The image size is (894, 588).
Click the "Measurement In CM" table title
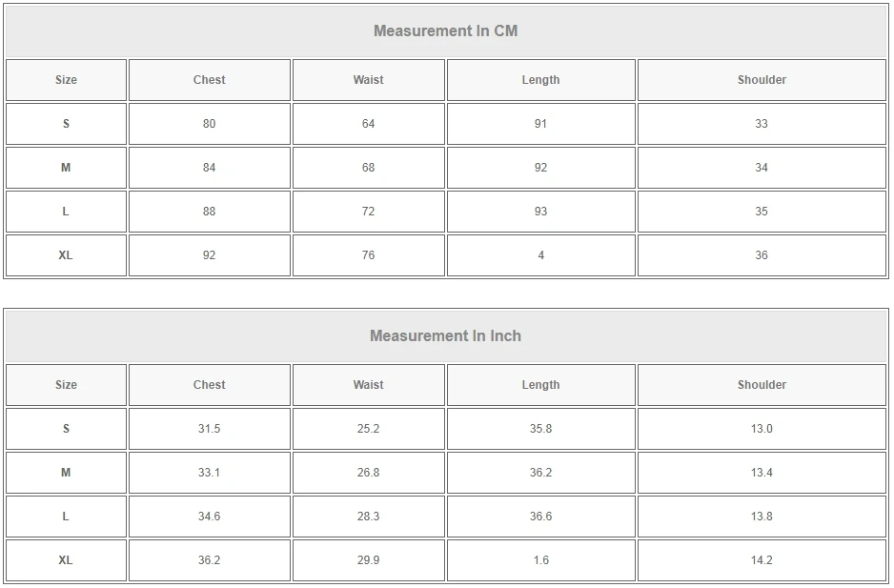tap(445, 30)
